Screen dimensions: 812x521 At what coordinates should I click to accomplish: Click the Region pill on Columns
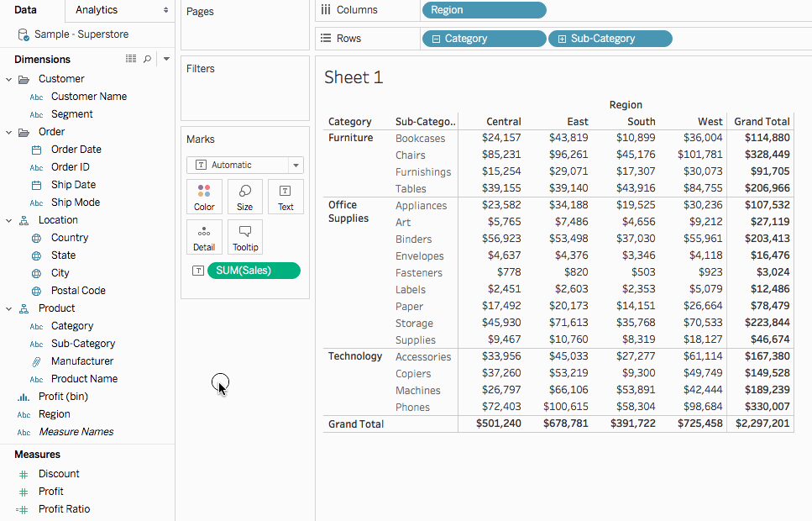485,10
